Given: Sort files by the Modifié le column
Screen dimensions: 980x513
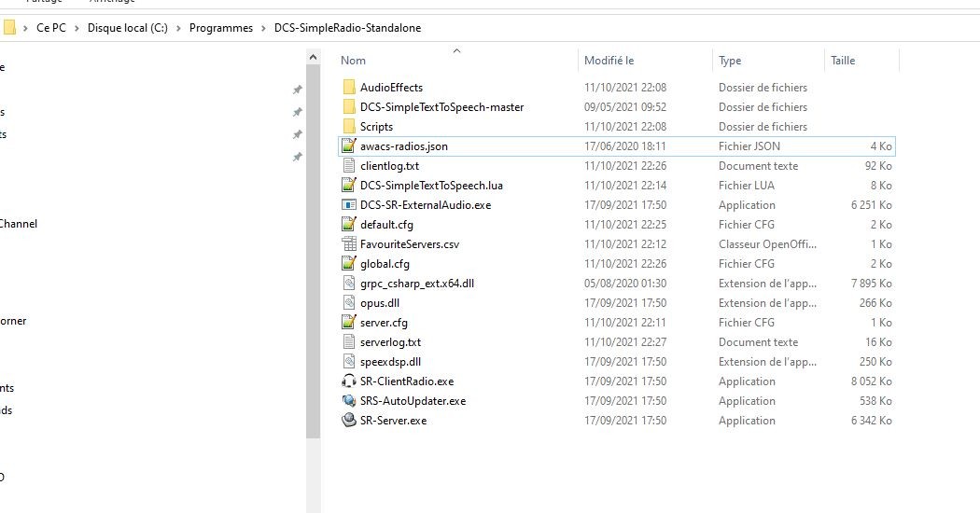Looking at the screenshot, I should pos(609,61).
